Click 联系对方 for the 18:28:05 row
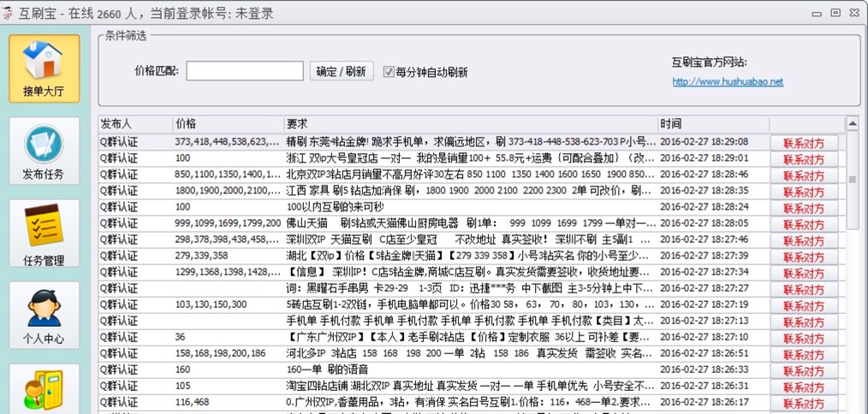Image resolution: width=868 pixels, height=414 pixels. [x=804, y=225]
